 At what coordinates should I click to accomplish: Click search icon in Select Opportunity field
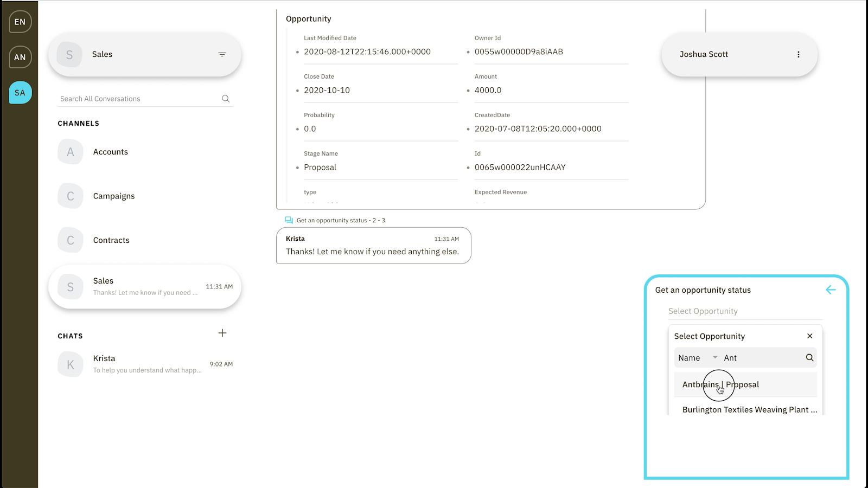[809, 358]
